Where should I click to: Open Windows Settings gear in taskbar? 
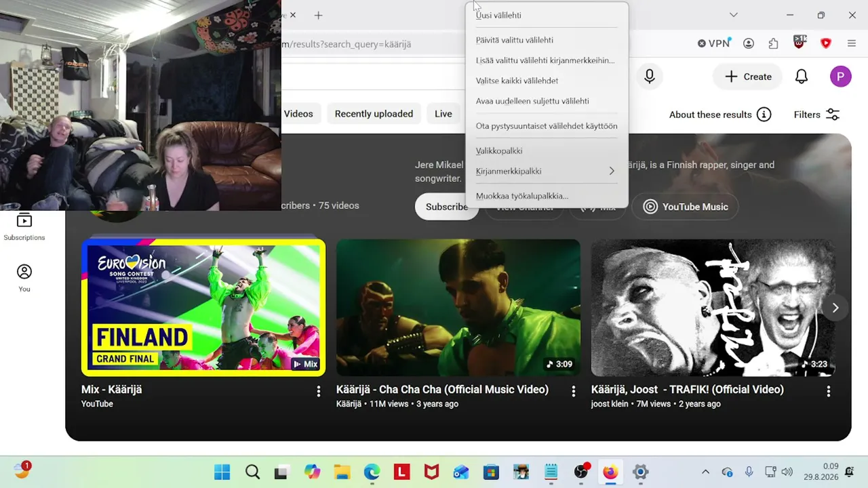[641, 472]
